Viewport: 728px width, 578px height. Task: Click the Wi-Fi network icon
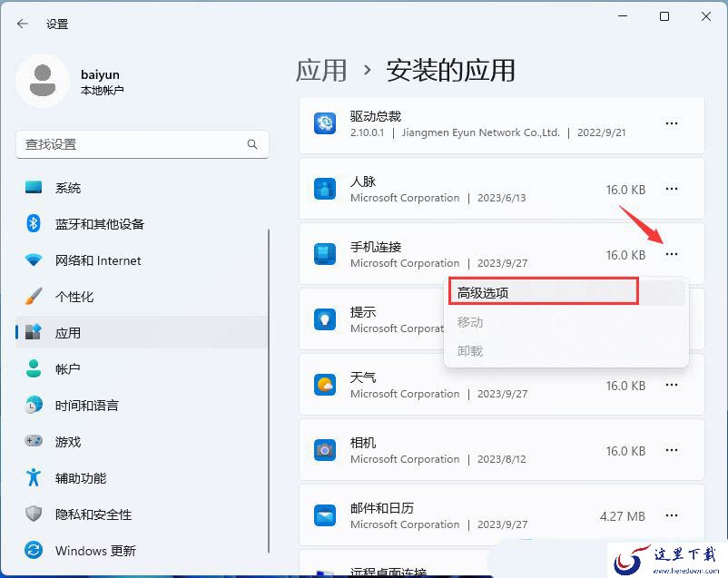tap(34, 260)
